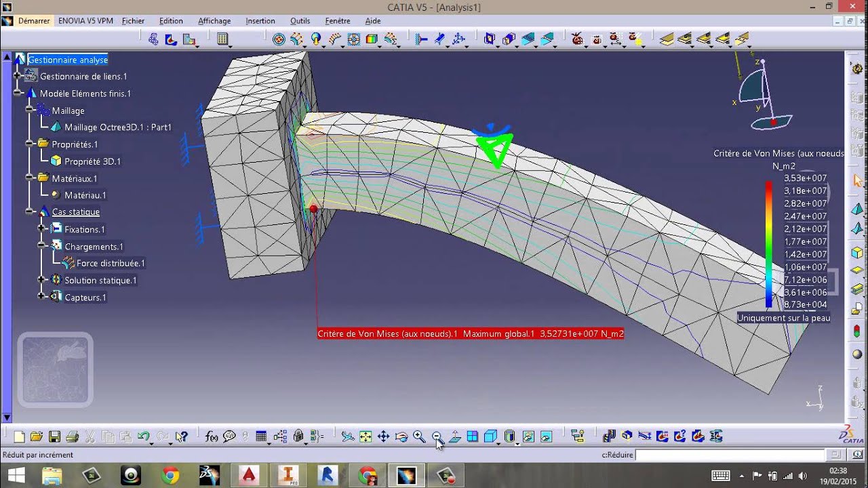Screen dimensions: 868x488
Task: Click the c:Réduire command input field
Action: click(730, 455)
